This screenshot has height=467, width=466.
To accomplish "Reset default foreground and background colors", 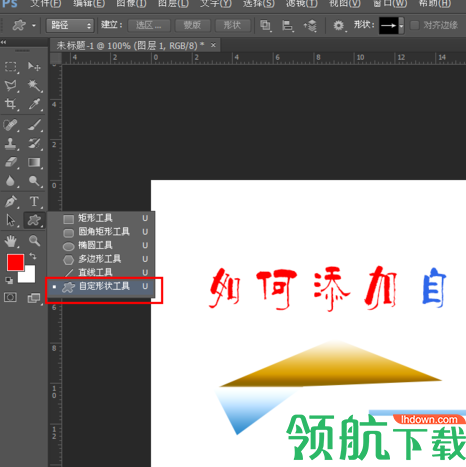I will coord(9,280).
